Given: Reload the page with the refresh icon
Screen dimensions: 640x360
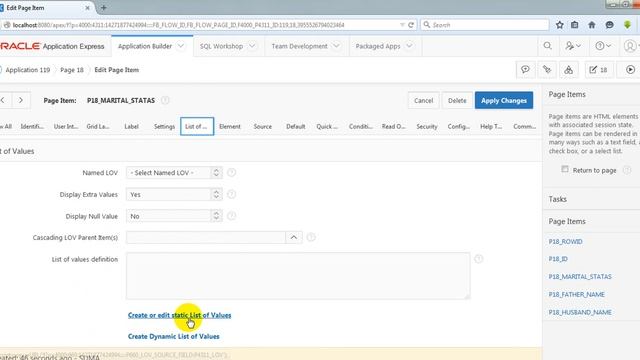Looking at the screenshot, I should (x=411, y=25).
